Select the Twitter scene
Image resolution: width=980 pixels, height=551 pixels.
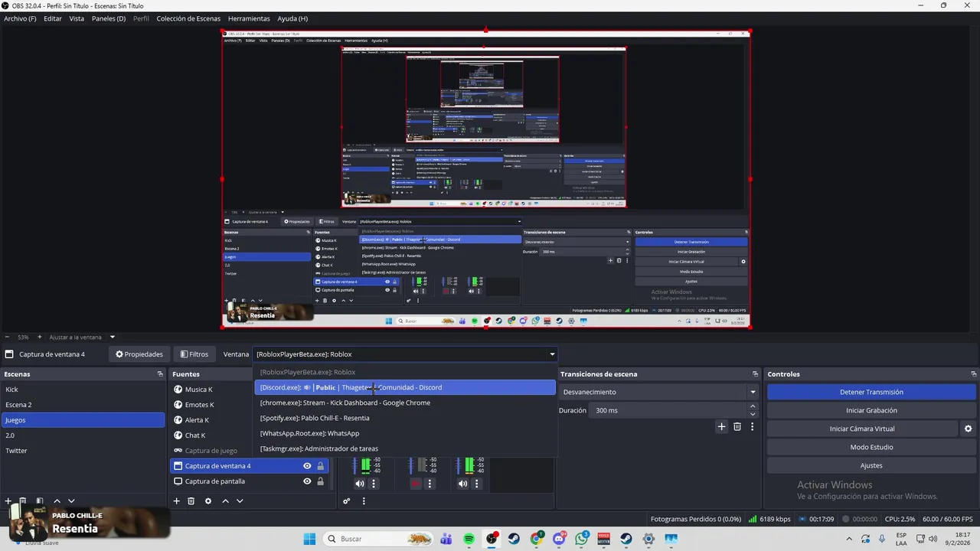pyautogui.click(x=83, y=451)
